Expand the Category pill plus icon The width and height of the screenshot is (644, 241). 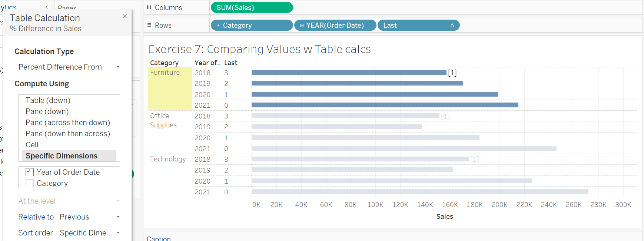pos(218,26)
